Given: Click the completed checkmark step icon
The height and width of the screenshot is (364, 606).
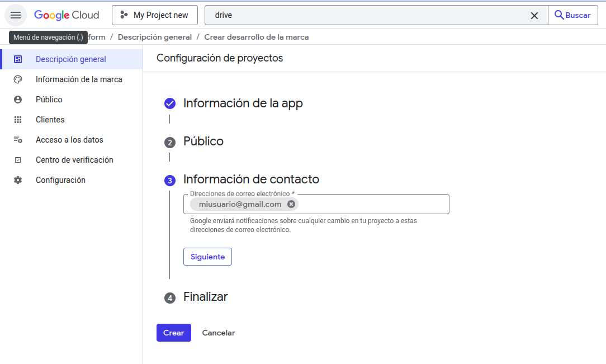Looking at the screenshot, I should click(169, 103).
